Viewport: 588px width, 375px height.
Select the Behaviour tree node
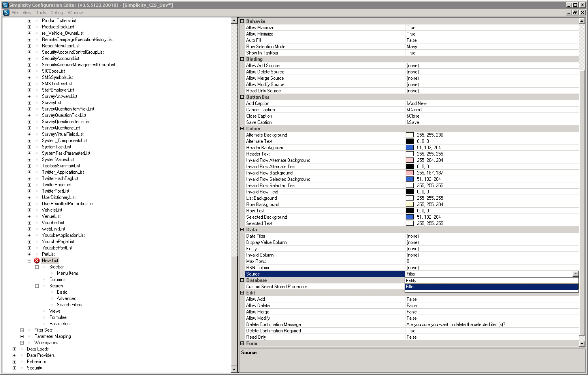click(36, 362)
